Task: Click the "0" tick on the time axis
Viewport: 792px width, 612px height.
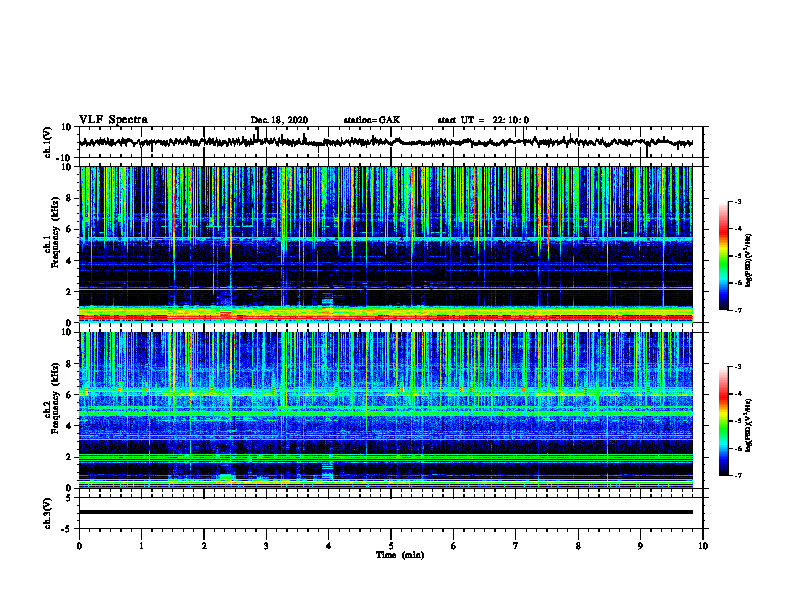Action: [x=79, y=546]
